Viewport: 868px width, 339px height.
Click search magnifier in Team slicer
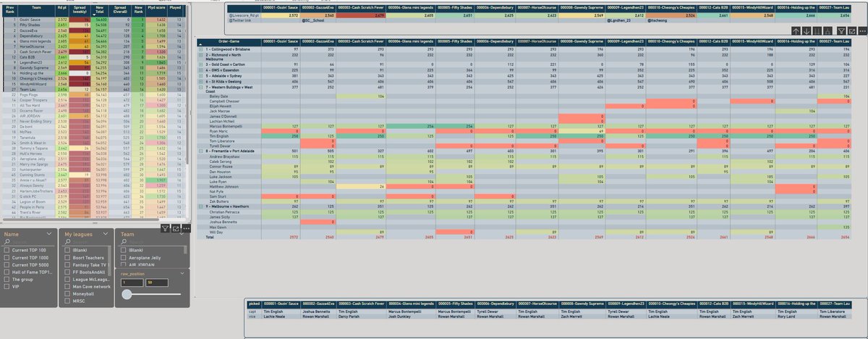coord(124,241)
